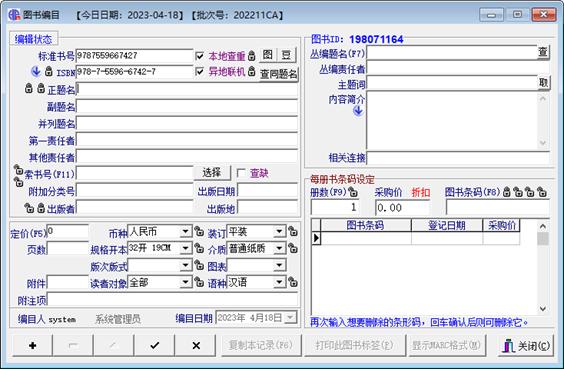564x369 pixels.
Task: Toggle the open lock beside 册数(F9)
Action: tap(353, 192)
